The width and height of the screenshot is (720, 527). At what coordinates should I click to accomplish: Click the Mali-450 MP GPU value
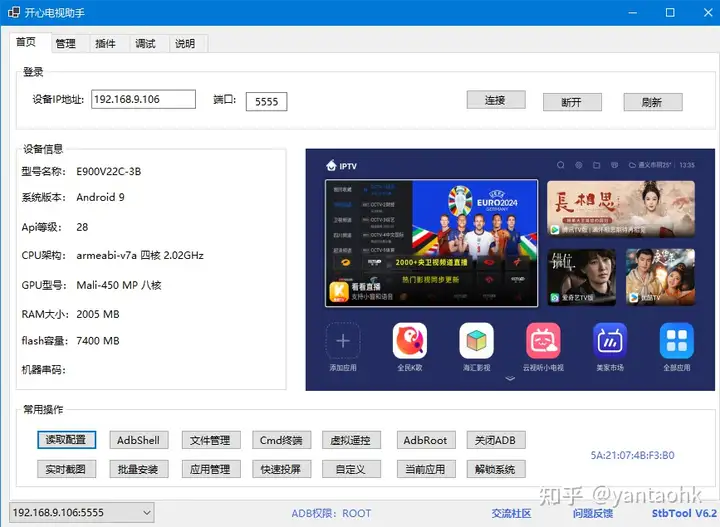click(119, 285)
